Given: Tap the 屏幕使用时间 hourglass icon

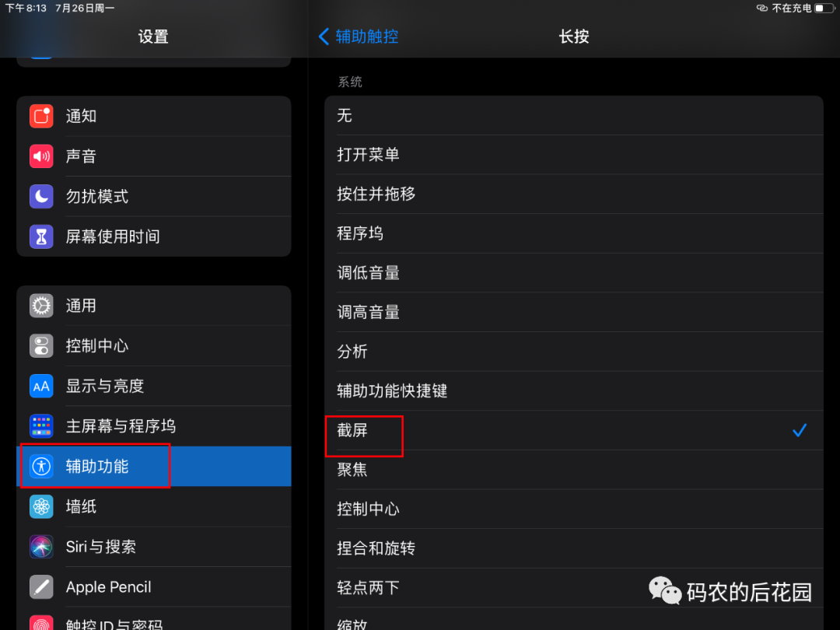Looking at the screenshot, I should [x=41, y=236].
